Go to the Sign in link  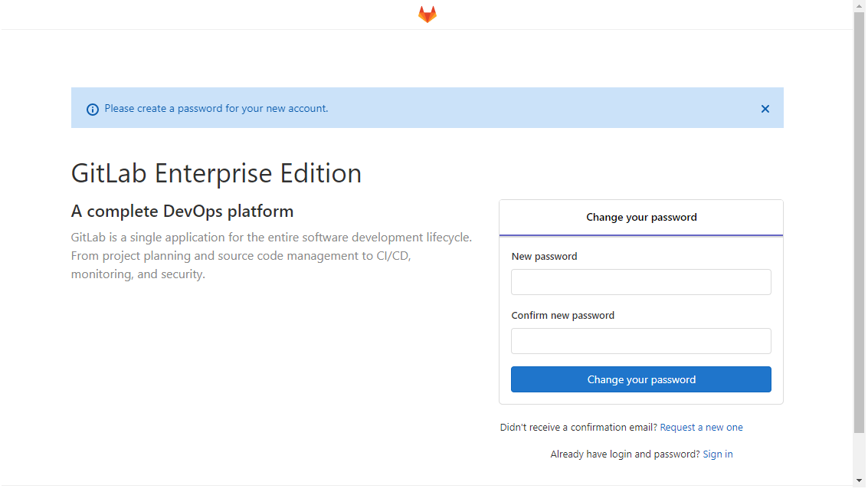717,454
